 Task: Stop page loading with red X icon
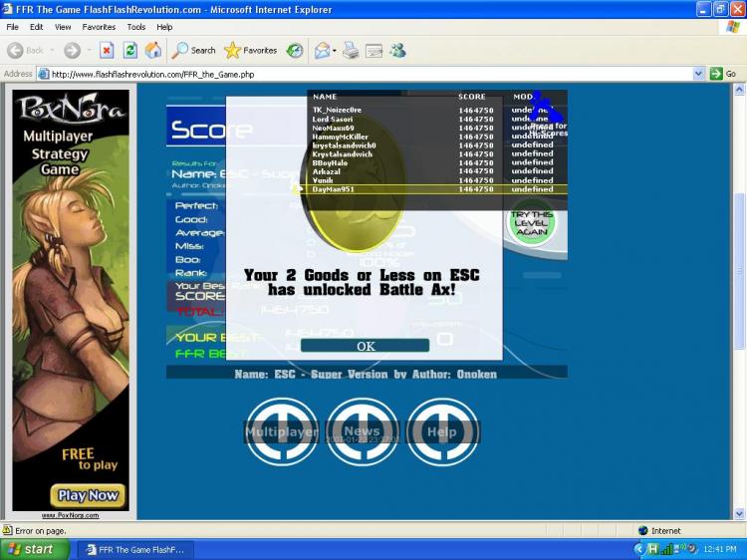pyautogui.click(x=107, y=50)
